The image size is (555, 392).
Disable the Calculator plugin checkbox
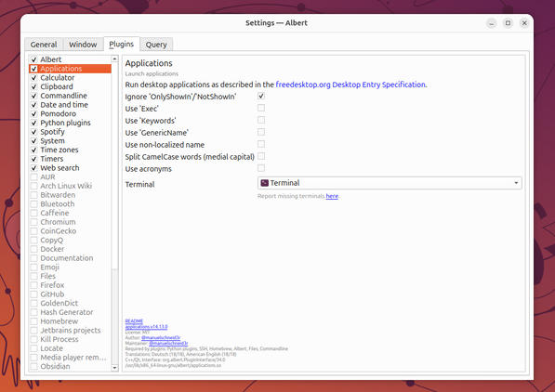[x=34, y=78]
